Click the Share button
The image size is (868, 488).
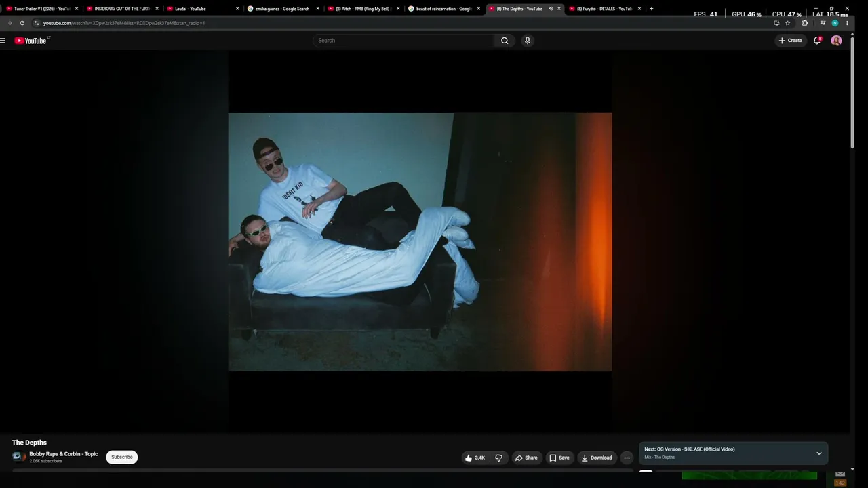(x=526, y=457)
